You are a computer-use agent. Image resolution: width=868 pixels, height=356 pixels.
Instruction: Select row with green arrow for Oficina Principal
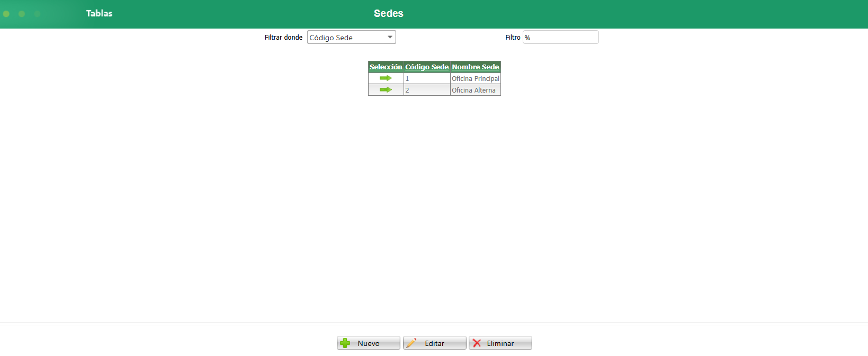tap(386, 78)
